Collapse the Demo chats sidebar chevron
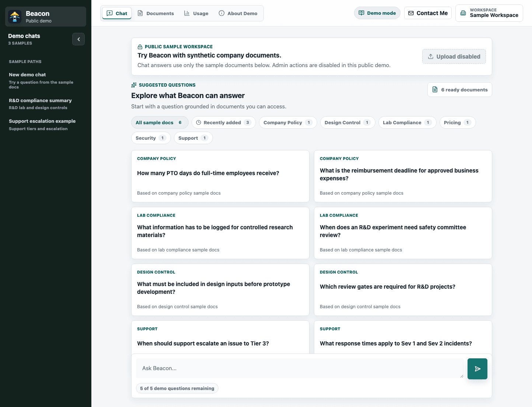Image resolution: width=532 pixels, height=407 pixels. coord(78,39)
